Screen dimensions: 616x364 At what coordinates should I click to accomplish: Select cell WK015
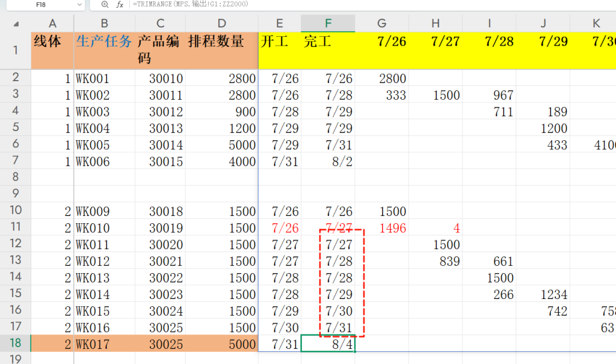104,311
